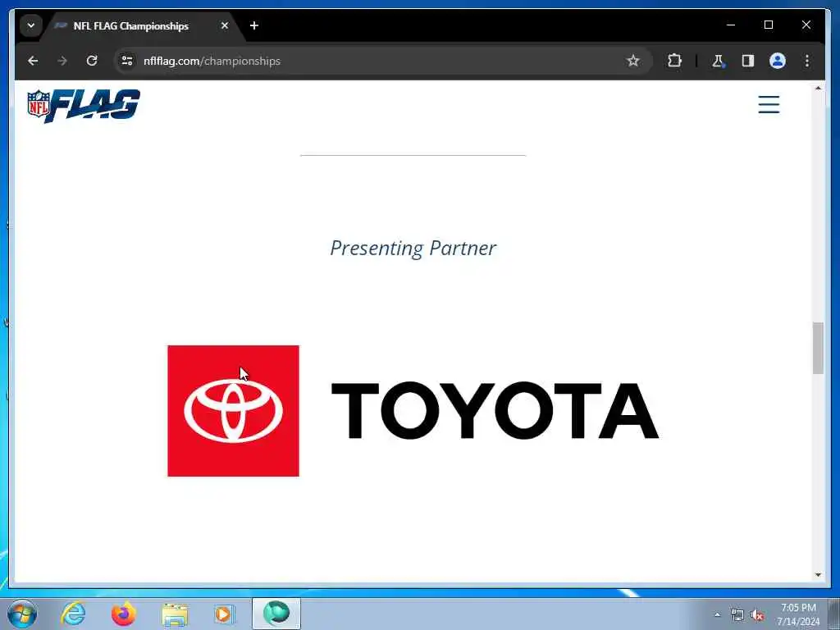The image size is (840, 630).
Task: Click the scrollbar down arrow
Action: (818, 575)
